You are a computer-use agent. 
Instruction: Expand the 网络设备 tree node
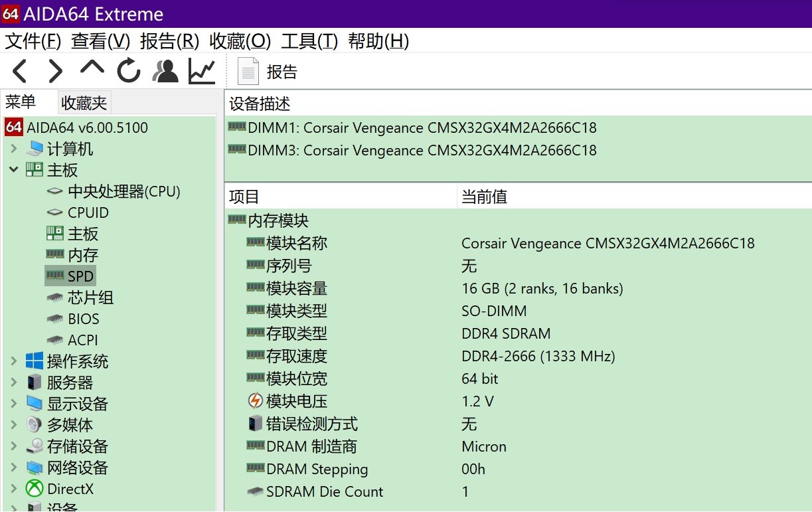coord(13,468)
